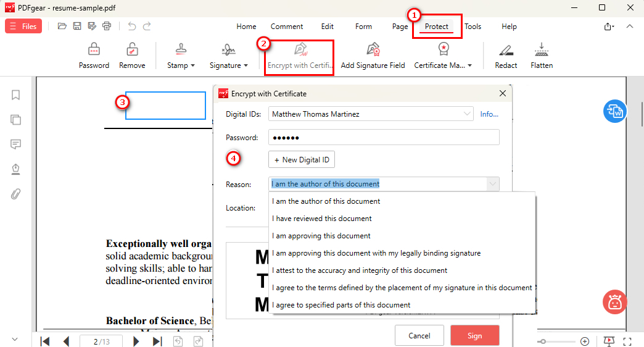Select 'I agree to the terms' reason

[x=402, y=287]
